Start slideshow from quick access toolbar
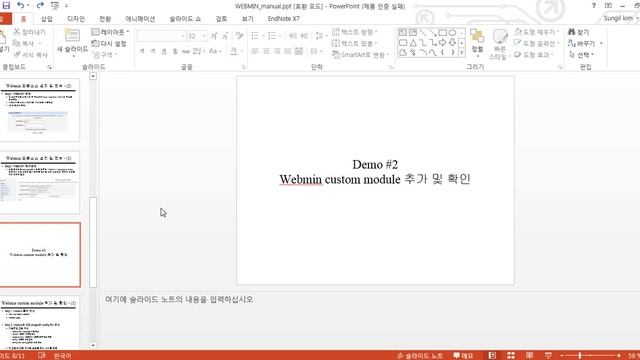The image size is (640, 360). [55, 6]
